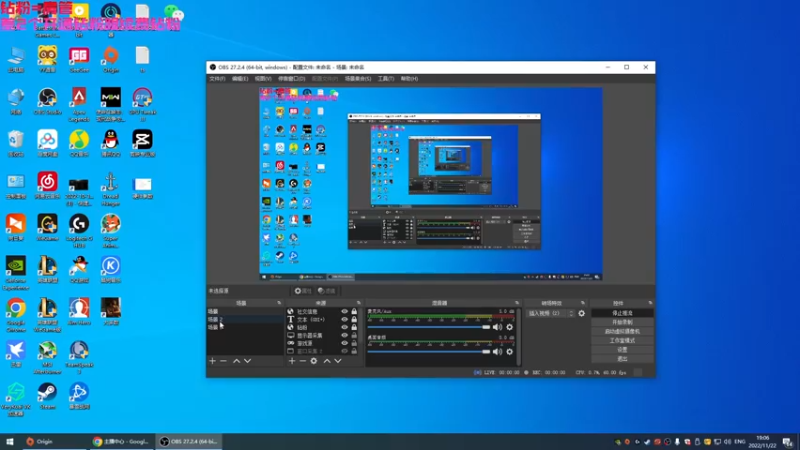Click the 属性 button above Sources

click(303, 291)
